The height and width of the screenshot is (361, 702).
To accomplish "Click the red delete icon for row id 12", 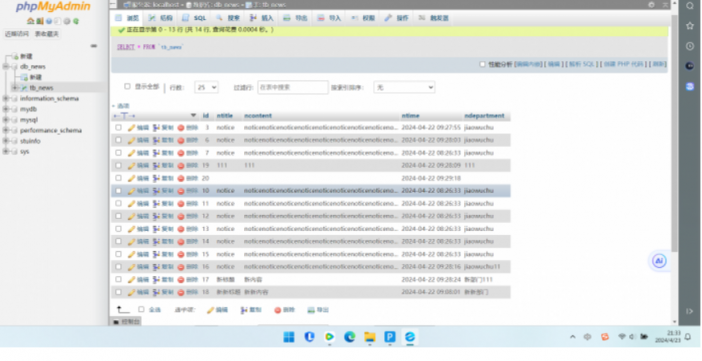I will (181, 216).
